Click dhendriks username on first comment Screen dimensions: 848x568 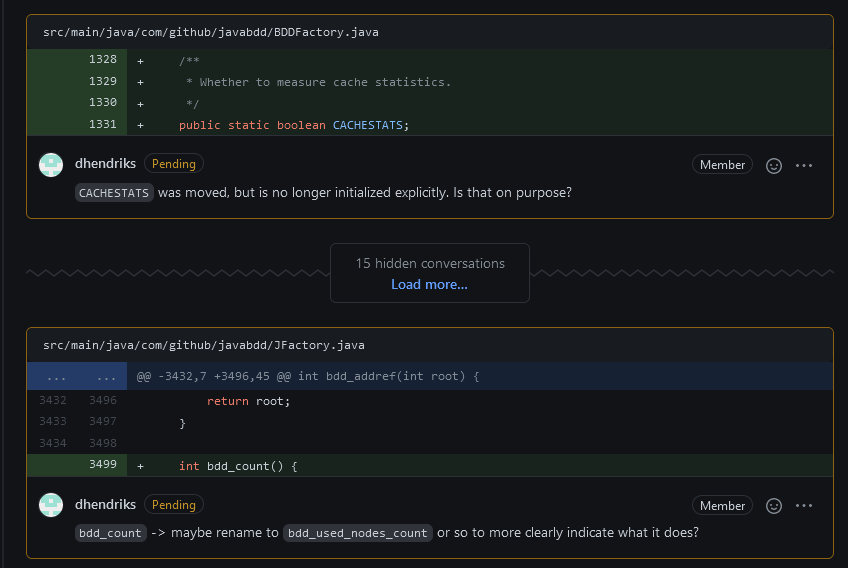(x=105, y=163)
